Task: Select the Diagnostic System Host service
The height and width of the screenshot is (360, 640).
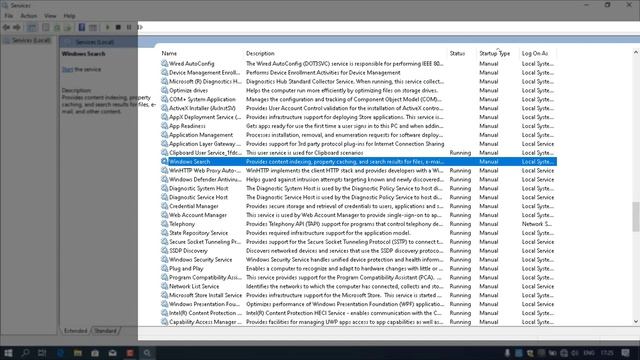Action: pyautogui.click(x=358, y=188)
